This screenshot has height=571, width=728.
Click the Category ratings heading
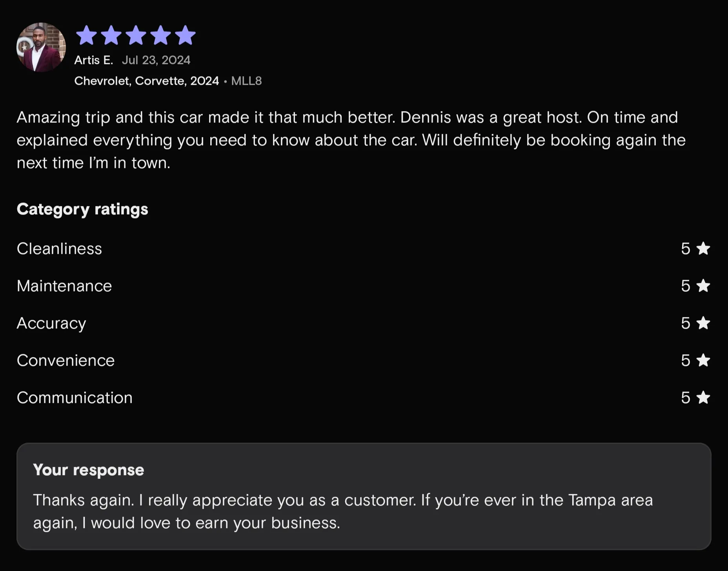[x=82, y=209]
